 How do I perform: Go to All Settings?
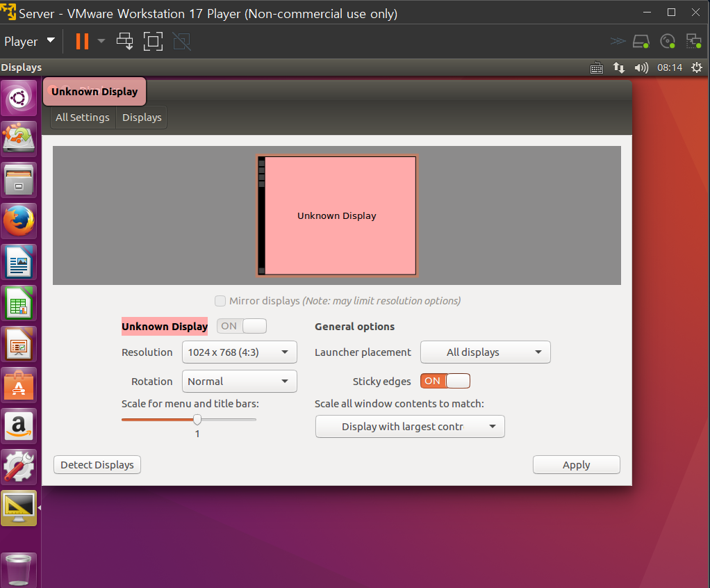83,117
